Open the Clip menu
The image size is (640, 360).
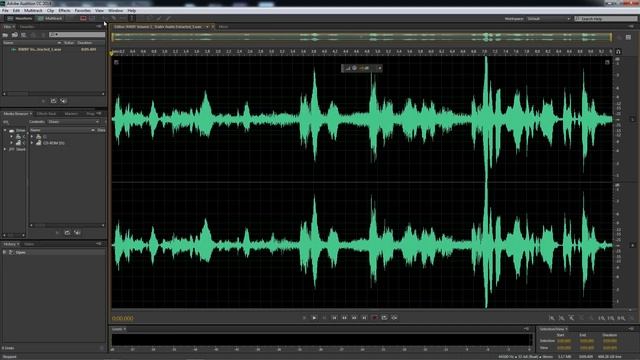point(51,11)
